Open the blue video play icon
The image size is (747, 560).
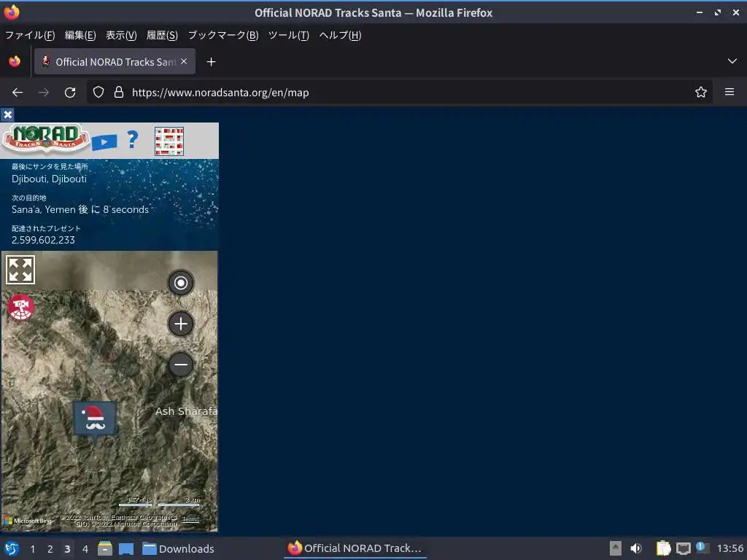pos(104,141)
